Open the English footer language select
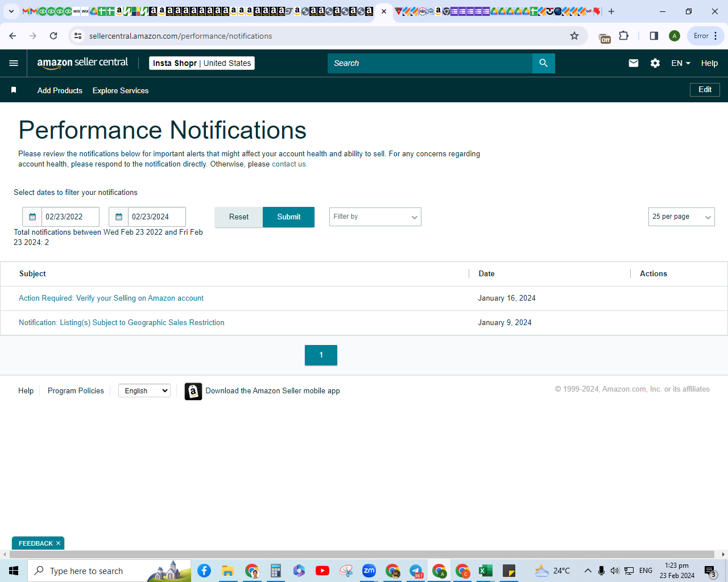 click(x=144, y=390)
